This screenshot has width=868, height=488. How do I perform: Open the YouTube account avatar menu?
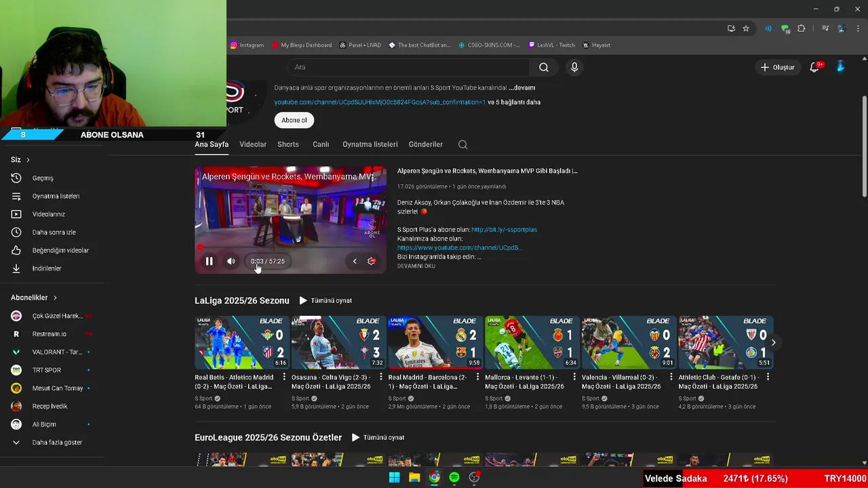(841, 67)
